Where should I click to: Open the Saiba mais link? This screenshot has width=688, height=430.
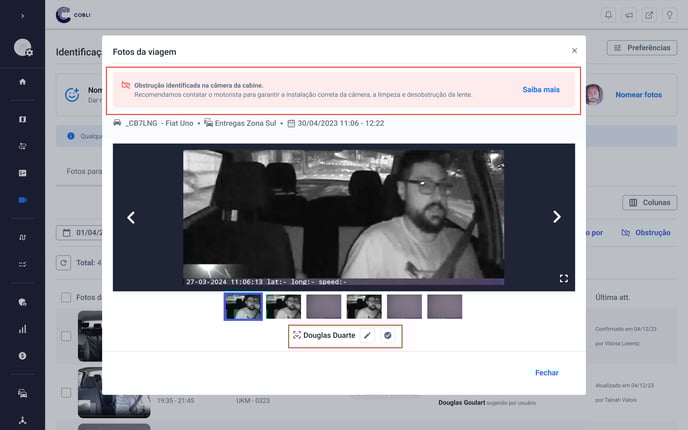[541, 90]
